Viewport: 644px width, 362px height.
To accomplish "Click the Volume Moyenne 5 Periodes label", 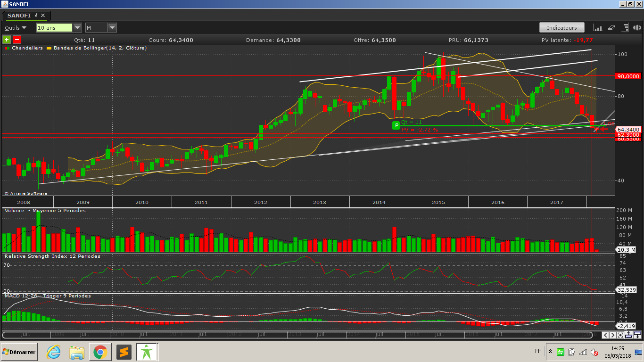I will (45, 210).
